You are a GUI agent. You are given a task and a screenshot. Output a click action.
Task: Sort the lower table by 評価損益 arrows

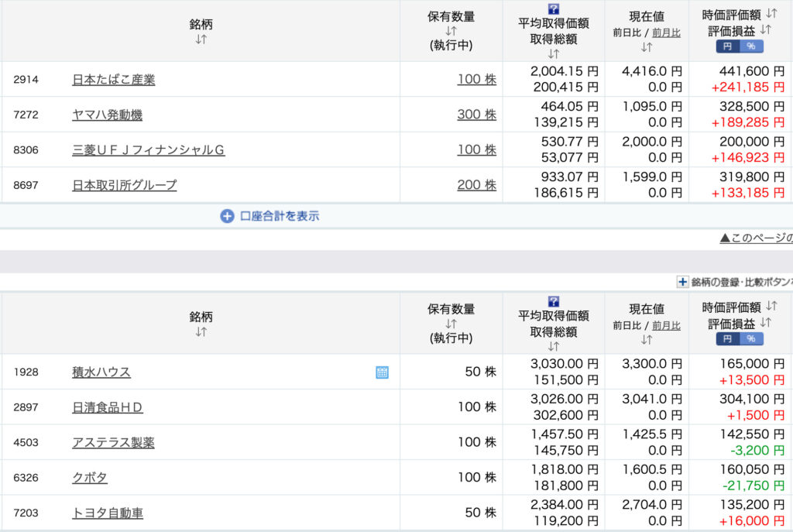[766, 323]
